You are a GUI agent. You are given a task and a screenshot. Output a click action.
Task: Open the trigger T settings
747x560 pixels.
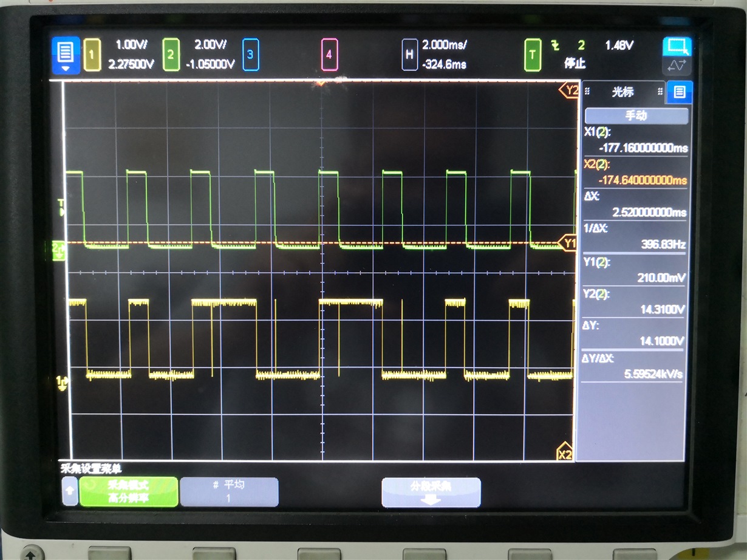click(533, 55)
